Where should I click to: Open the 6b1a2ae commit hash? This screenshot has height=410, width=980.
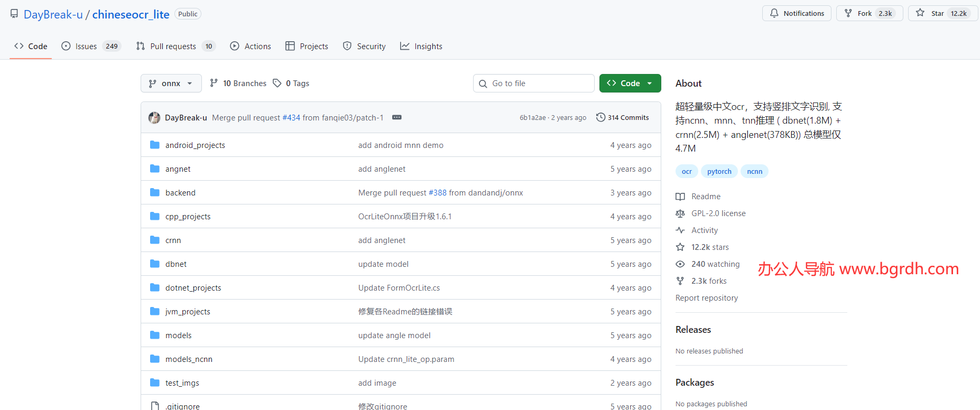pyautogui.click(x=532, y=118)
